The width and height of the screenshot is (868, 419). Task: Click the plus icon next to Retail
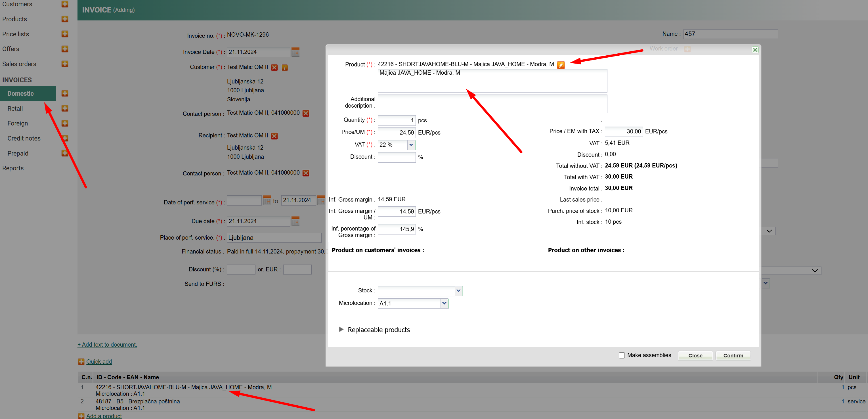65,108
